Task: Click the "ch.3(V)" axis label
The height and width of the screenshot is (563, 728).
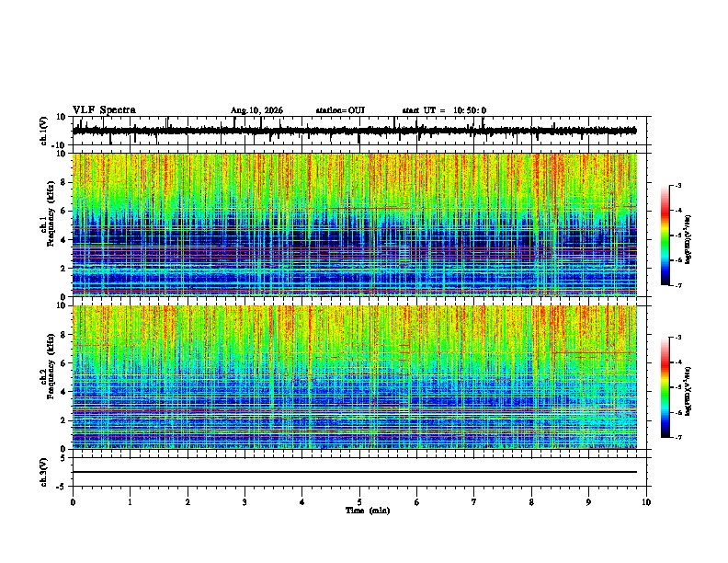Action: click(44, 472)
